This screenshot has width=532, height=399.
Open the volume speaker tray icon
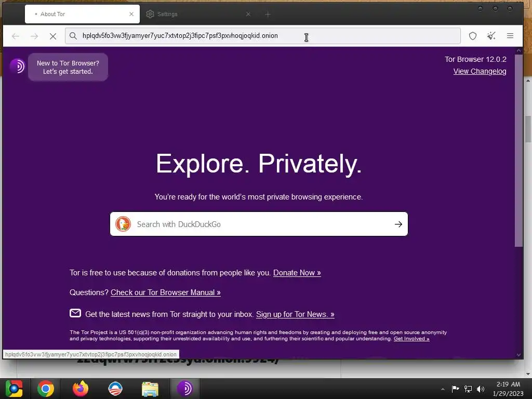coord(481,389)
